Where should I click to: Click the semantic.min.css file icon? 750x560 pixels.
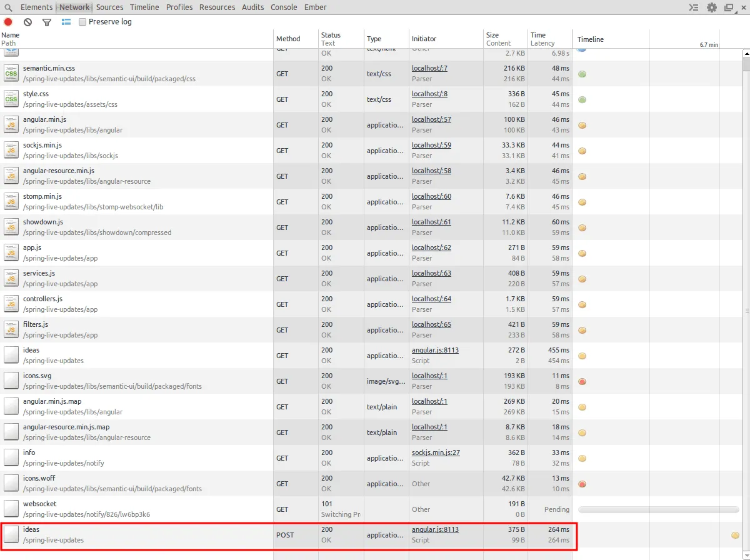point(11,73)
